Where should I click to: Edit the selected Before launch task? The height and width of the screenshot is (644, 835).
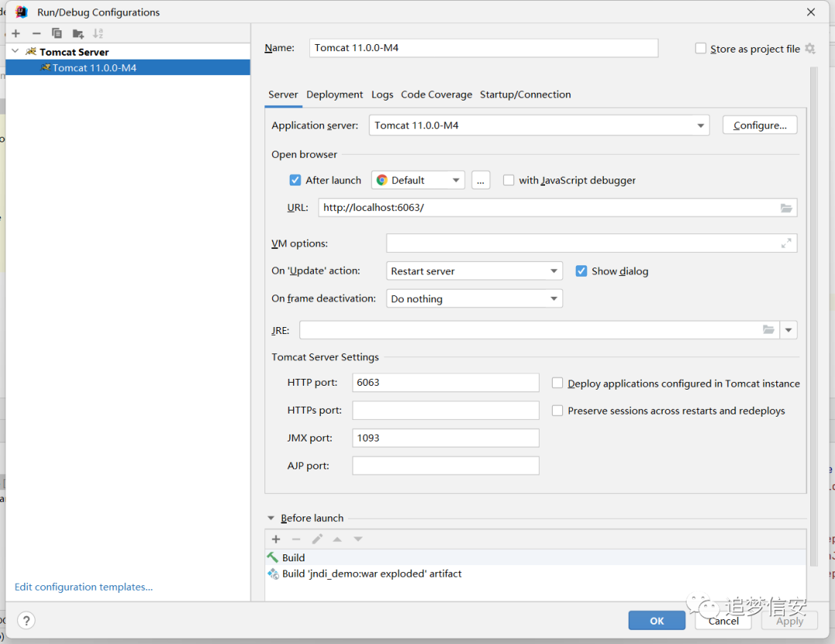click(x=317, y=539)
